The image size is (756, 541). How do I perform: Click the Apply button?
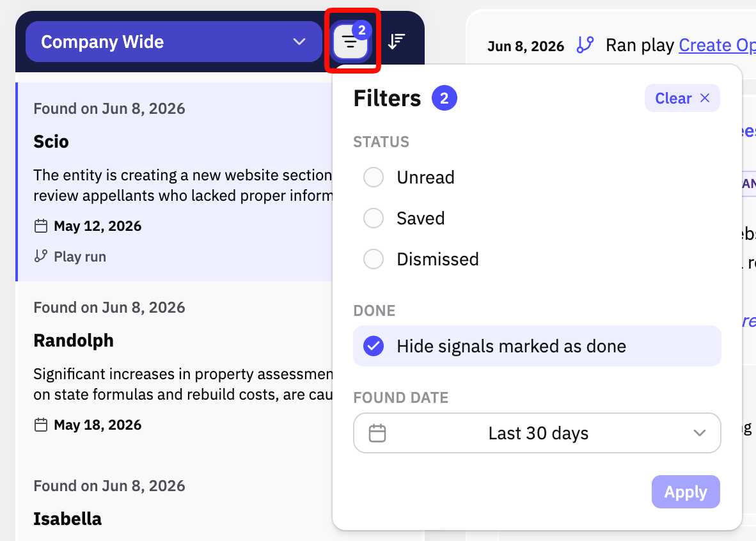686,492
